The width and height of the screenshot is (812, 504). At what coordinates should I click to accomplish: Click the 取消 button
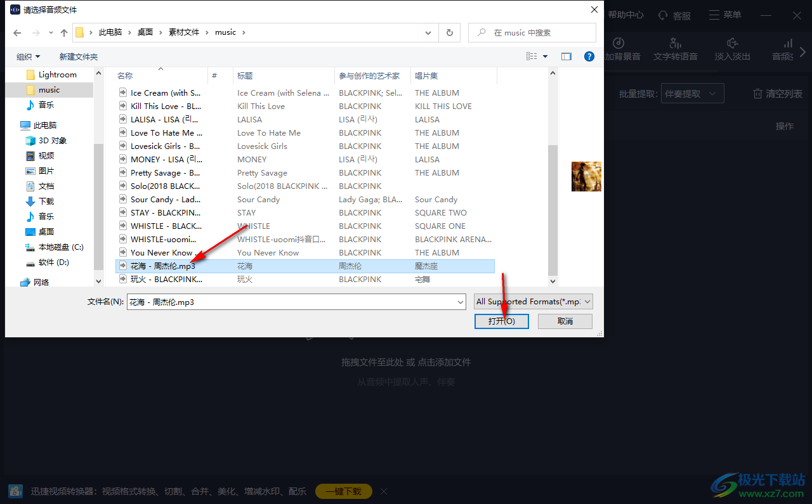(565, 321)
